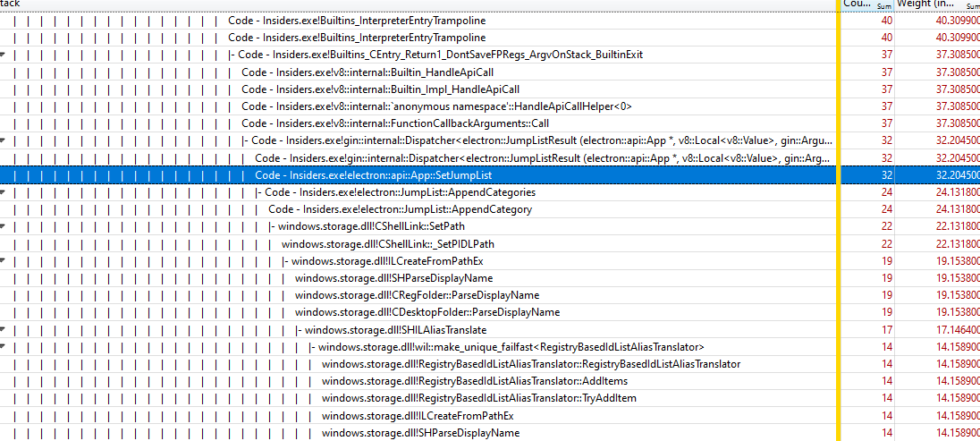The image size is (980, 441).
Task: Collapse the gin Dispatcher node arrow
Action: [2, 141]
